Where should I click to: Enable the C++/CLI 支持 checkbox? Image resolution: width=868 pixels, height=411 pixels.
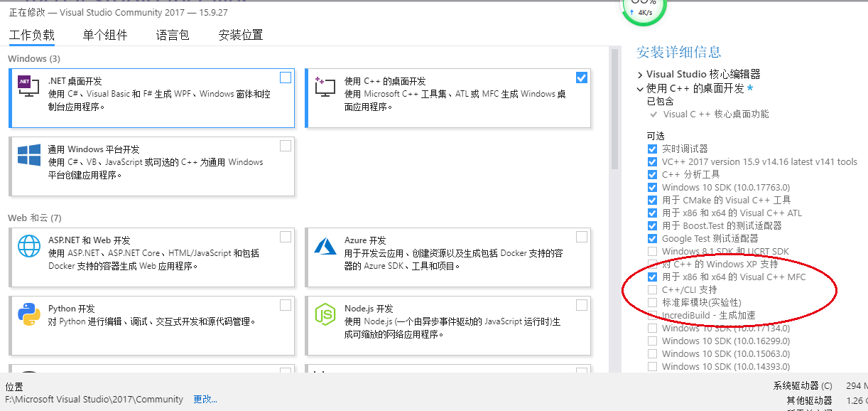pos(652,289)
